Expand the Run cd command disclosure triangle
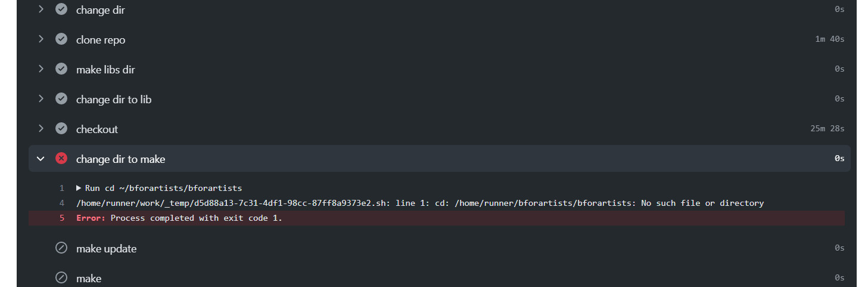Screen dimensions: 868x287 (79, 188)
